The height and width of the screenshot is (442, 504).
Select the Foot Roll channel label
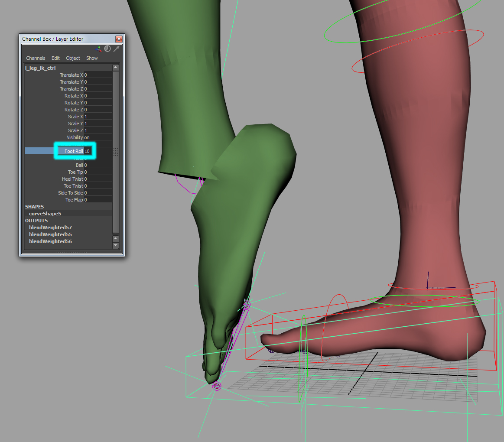(x=74, y=151)
